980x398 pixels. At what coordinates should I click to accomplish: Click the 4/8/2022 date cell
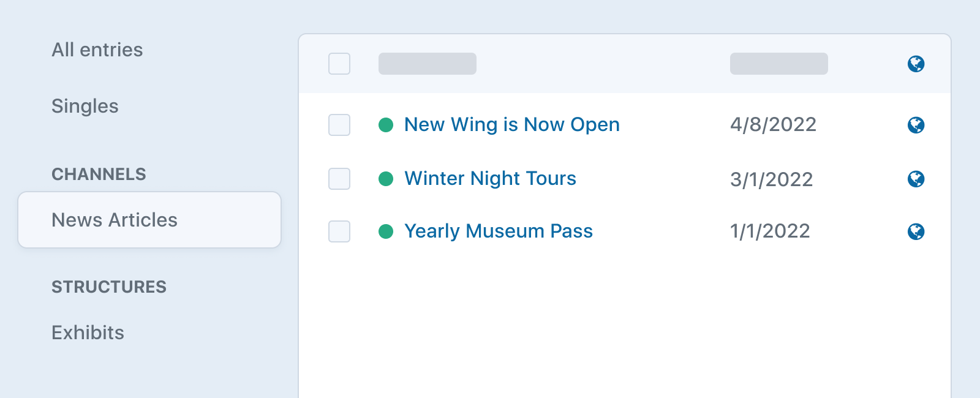coord(773,125)
